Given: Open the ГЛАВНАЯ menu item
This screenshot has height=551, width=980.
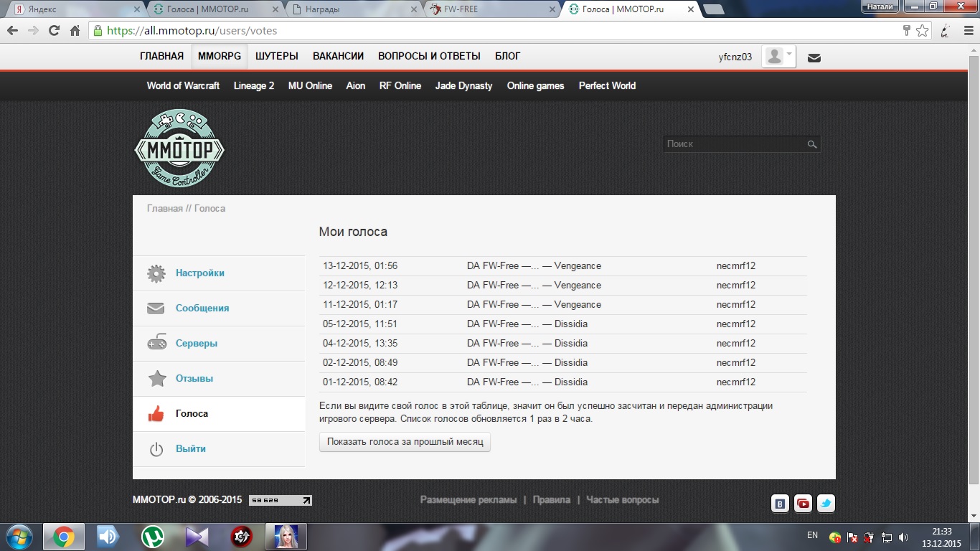Looking at the screenshot, I should click(162, 56).
